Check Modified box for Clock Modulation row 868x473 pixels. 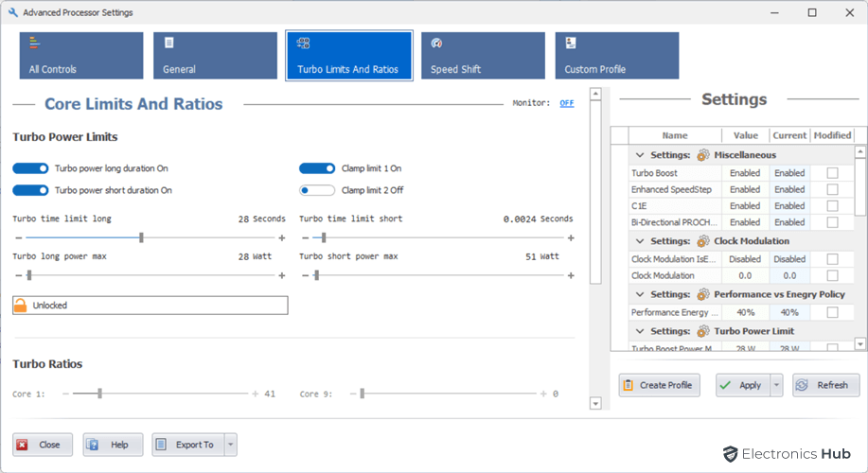(x=832, y=275)
